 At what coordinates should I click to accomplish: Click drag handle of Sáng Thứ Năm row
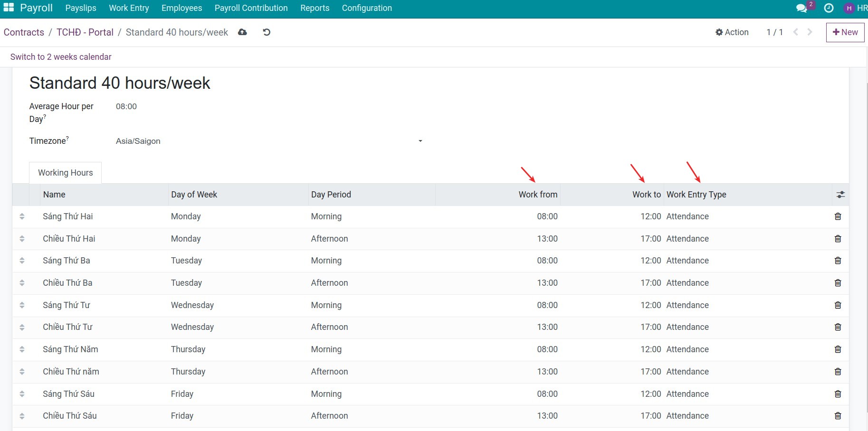click(22, 349)
